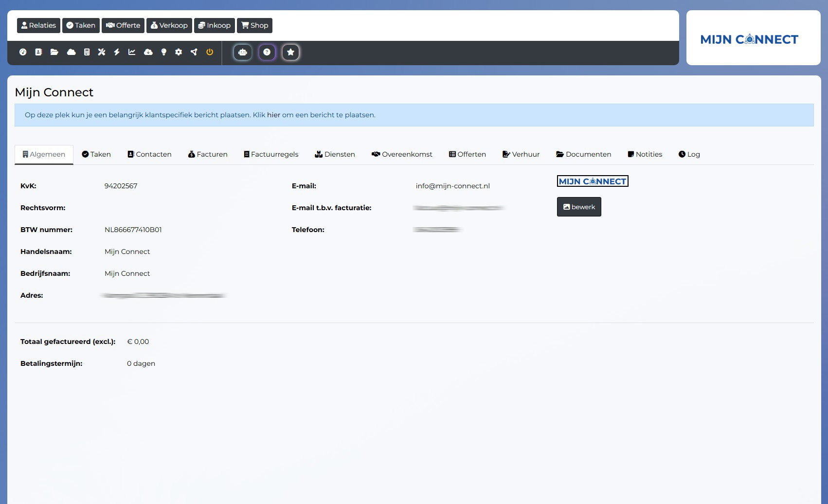Click the orange power icon

click(x=210, y=52)
